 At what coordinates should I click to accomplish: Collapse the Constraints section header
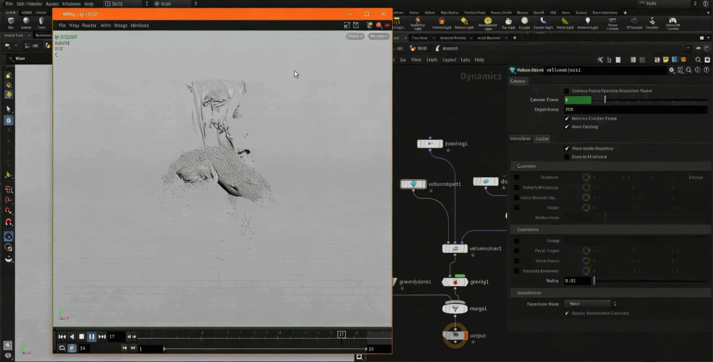click(x=610, y=230)
